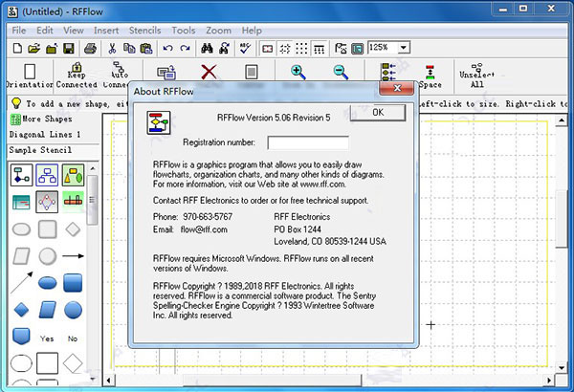Select the white square outline shape
574x392 pixels.
coord(47,363)
